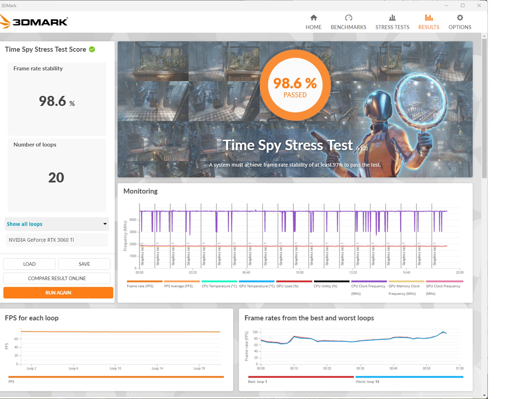Screen dimensions: 532x399
Task: Click the dropdown arrow beside Show all loops
Action: (105, 224)
